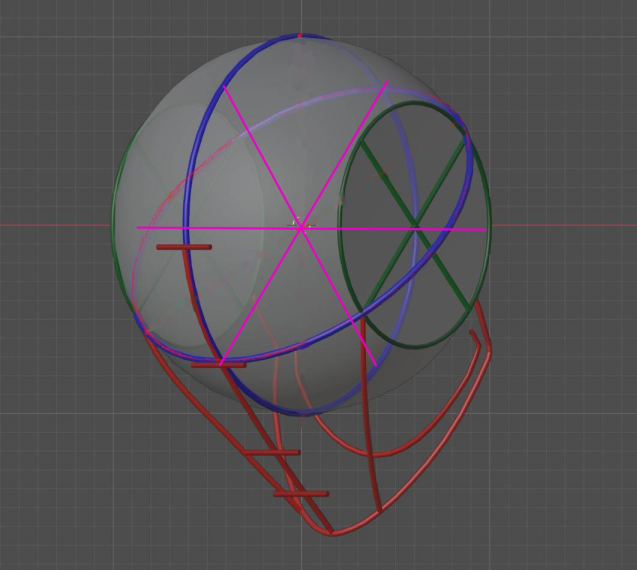The image size is (637, 570).
Task: Select the red vertex at the sphere's top
Action: [300, 36]
